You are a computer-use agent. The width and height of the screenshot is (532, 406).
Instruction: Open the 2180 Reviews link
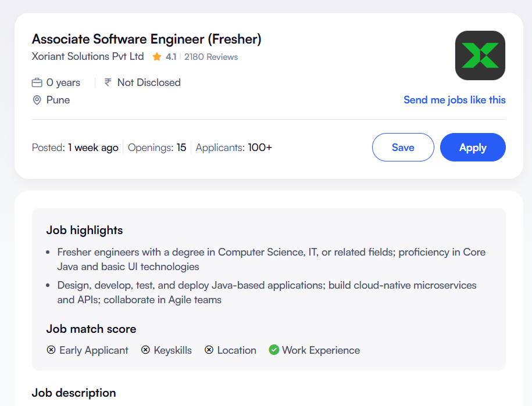(211, 57)
